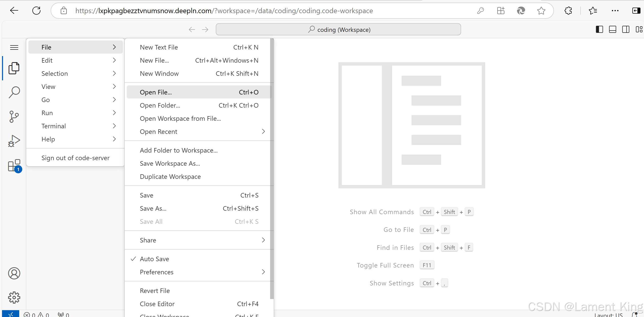Toggle primary side bar layout button

pos(599,30)
